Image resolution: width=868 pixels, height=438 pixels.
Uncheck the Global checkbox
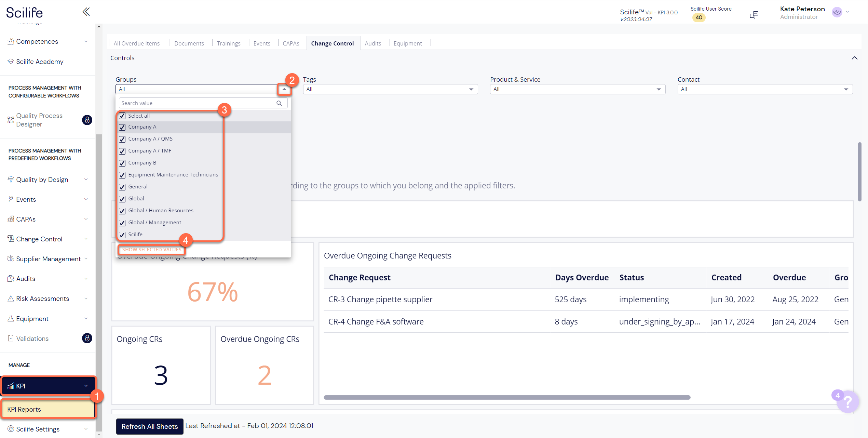tap(122, 199)
